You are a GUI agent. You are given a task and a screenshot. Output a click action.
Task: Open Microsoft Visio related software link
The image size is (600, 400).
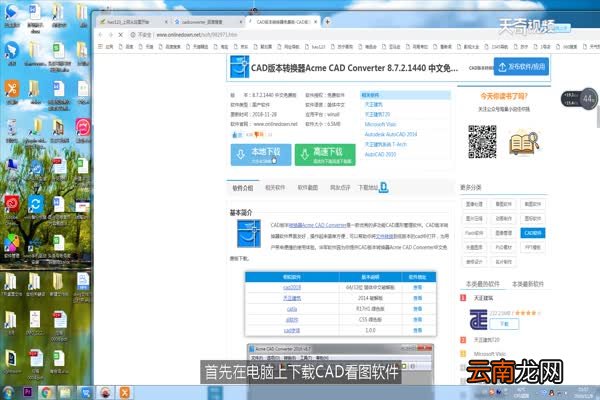[380, 124]
